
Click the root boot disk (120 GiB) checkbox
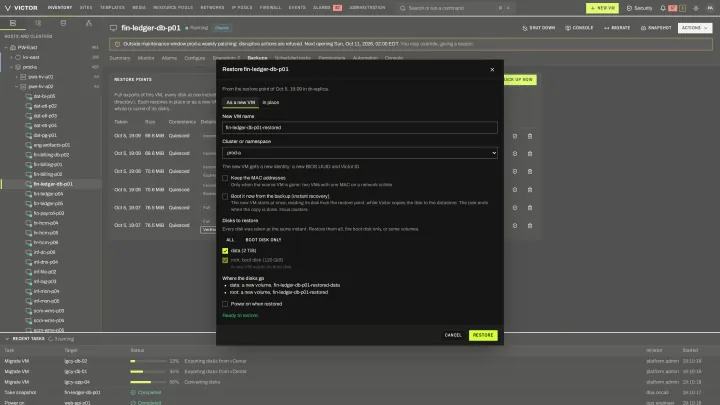pos(225,260)
